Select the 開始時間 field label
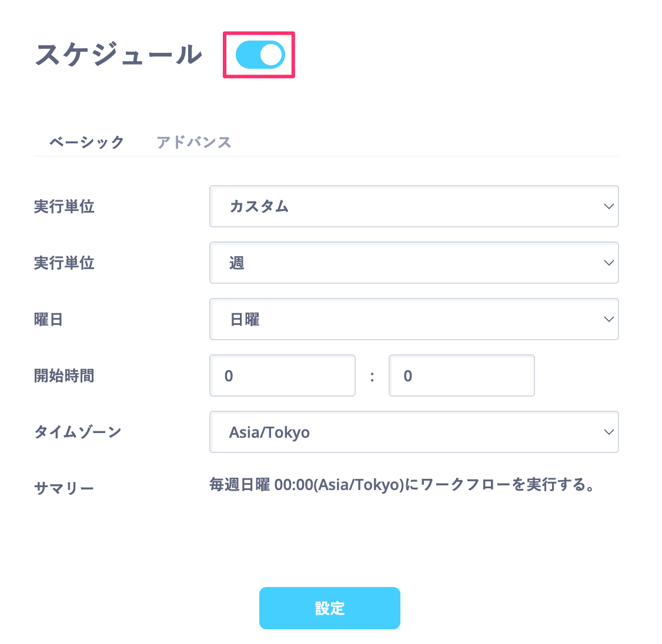 [x=65, y=375]
